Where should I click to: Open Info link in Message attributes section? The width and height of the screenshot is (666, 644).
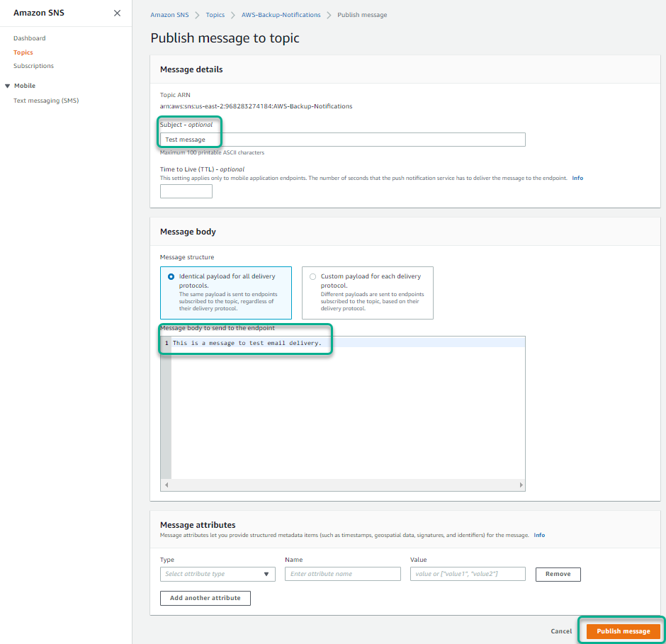539,535
